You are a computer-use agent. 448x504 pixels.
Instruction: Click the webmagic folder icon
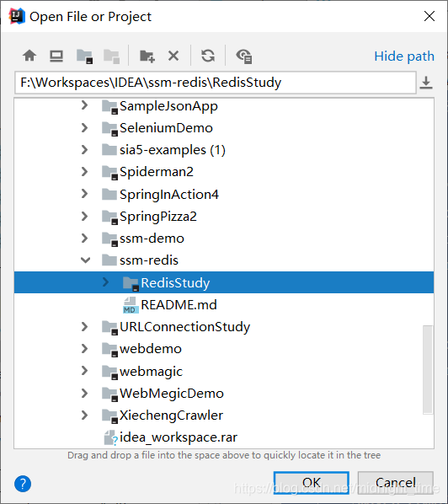[x=109, y=373]
